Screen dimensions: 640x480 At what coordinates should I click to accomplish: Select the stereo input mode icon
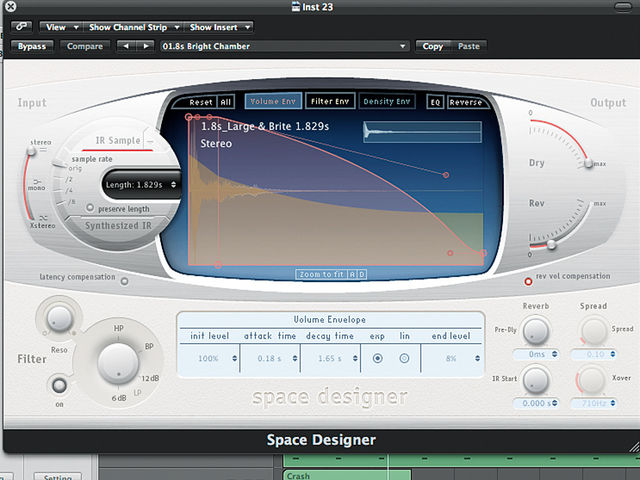[42, 150]
